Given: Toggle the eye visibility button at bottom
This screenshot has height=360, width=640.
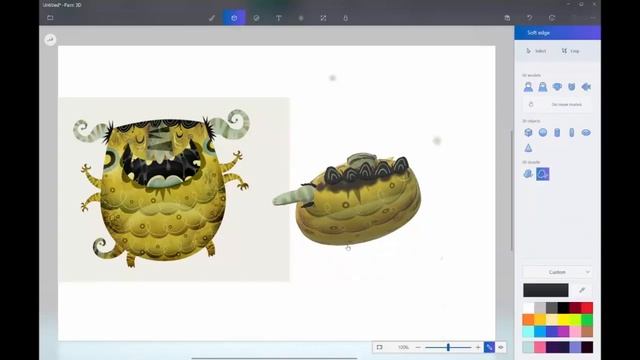Looking at the screenshot, I should (501, 347).
